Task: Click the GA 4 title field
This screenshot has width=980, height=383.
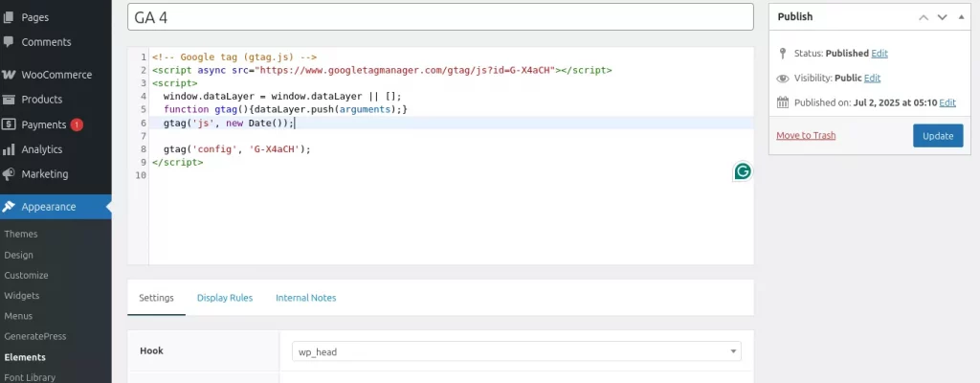Action: click(x=440, y=17)
